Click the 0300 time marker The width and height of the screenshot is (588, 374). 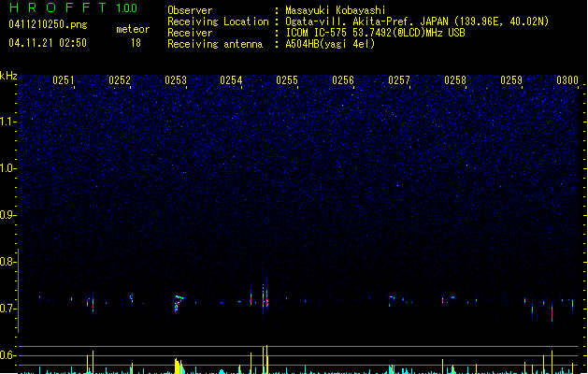point(567,80)
